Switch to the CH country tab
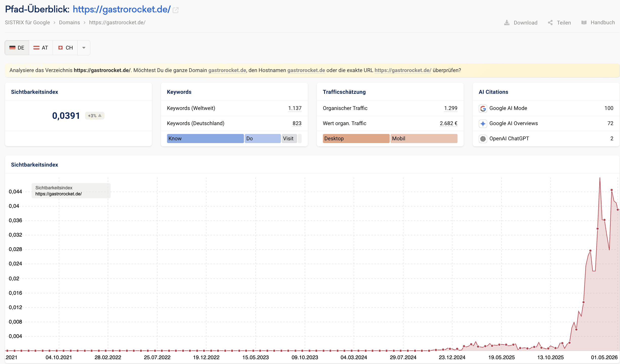The image size is (620, 364). (x=65, y=48)
